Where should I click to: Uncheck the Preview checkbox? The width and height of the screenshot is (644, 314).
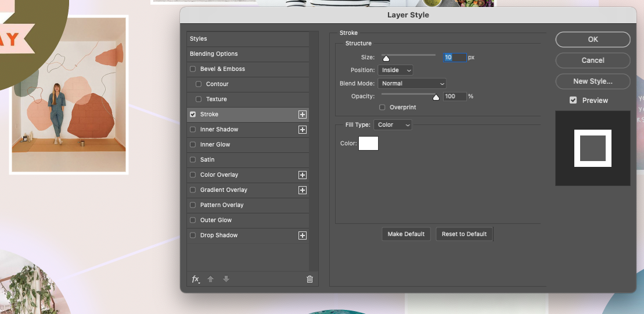573,101
